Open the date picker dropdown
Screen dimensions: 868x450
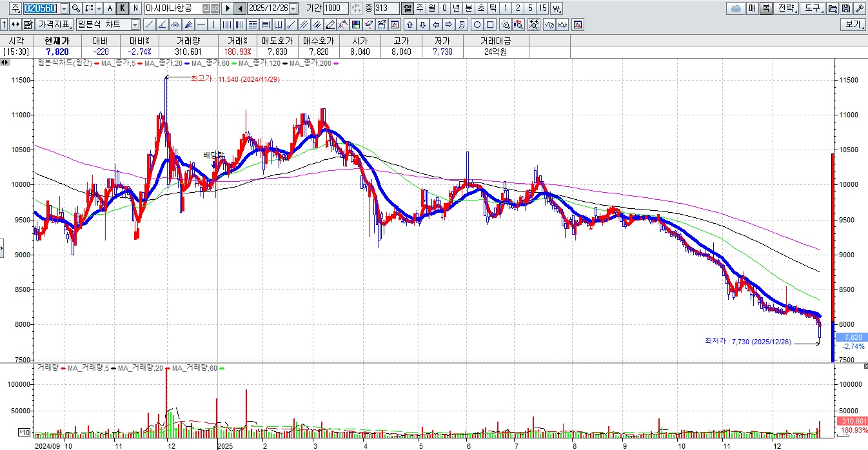tap(293, 8)
